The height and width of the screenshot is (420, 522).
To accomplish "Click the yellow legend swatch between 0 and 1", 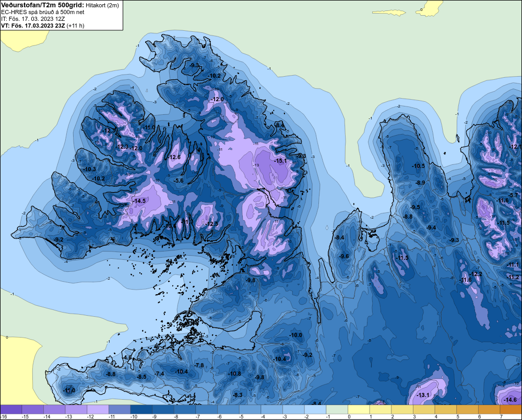I will tap(359, 410).
